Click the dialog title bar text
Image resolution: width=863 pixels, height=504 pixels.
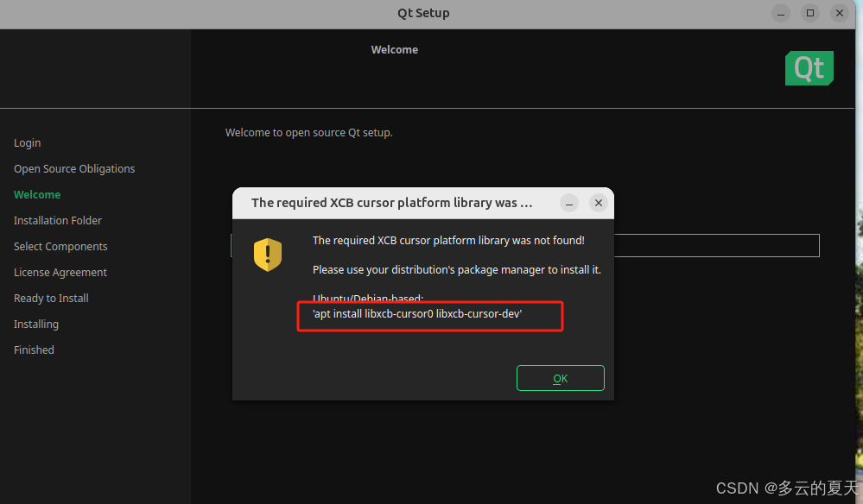click(392, 203)
